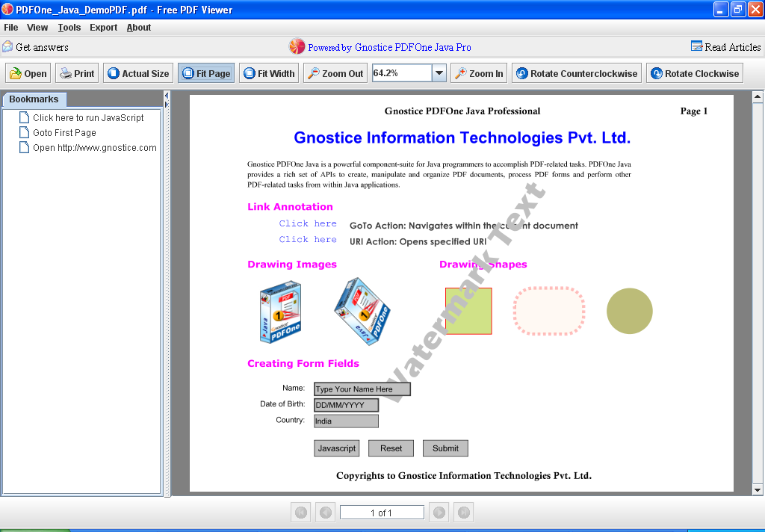Click the Submit form button
765x532 pixels.
445,448
